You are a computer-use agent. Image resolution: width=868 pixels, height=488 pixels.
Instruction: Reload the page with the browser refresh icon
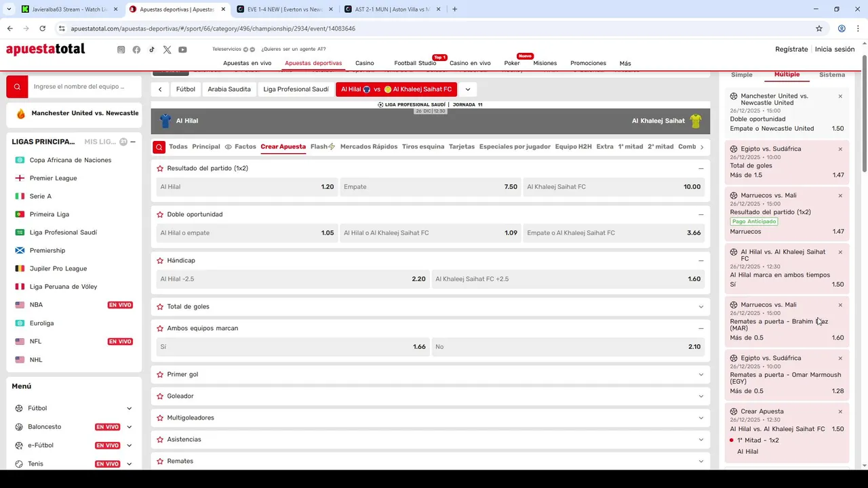point(42,28)
